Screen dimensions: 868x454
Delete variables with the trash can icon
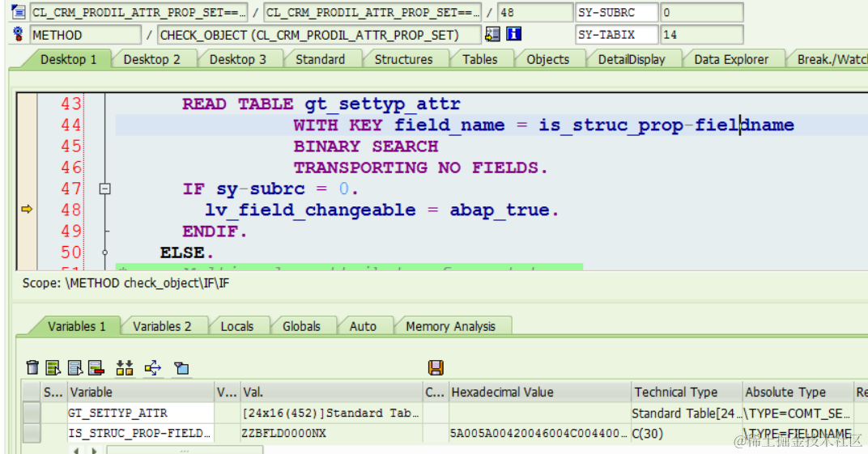click(32, 367)
